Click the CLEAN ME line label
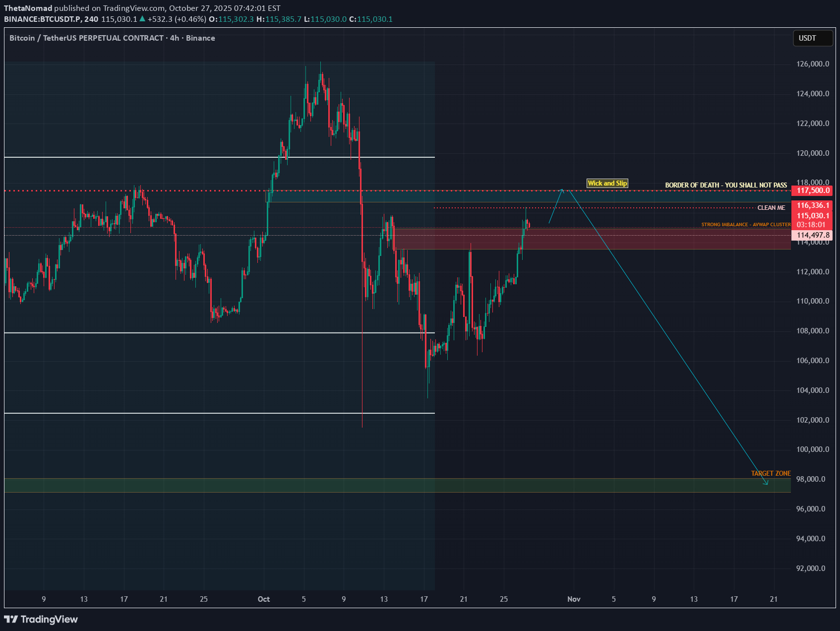Viewport: 840px width, 631px height. (771, 208)
